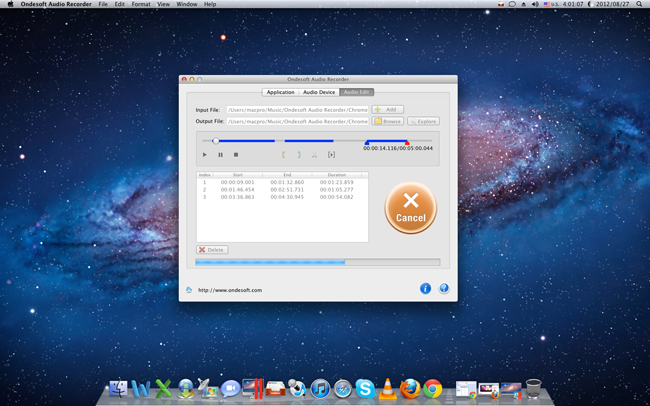Screen dimensions: 650x406
Task: Launch VLC from the dock
Action: point(388,389)
